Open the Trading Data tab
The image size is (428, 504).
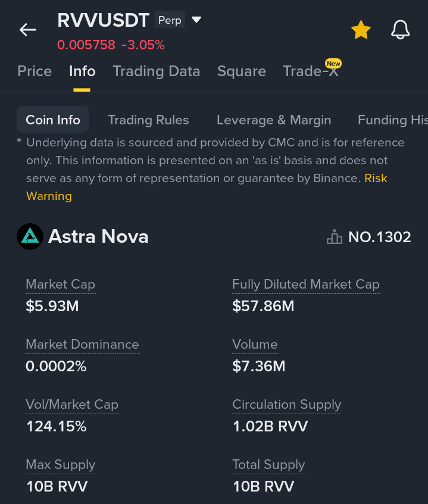[x=157, y=71]
